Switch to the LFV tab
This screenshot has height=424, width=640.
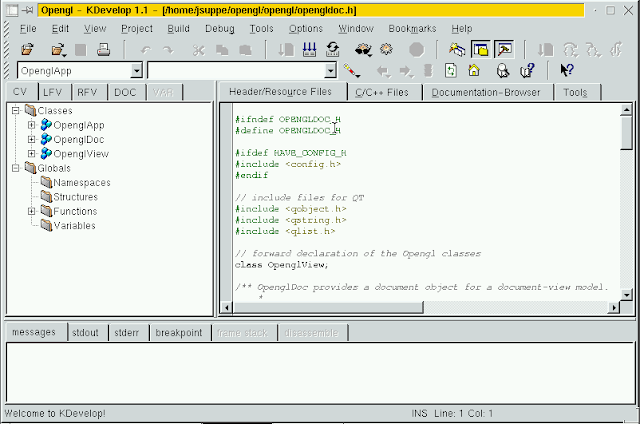[x=53, y=92]
